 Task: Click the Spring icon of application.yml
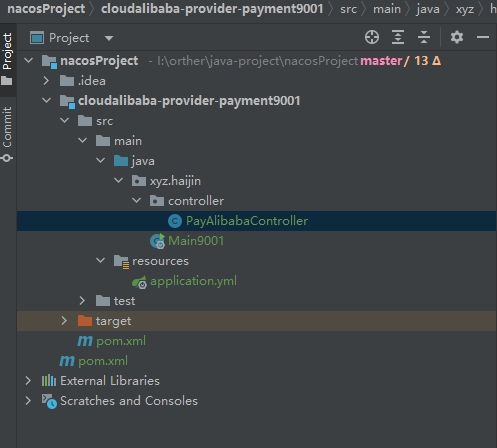click(x=139, y=282)
